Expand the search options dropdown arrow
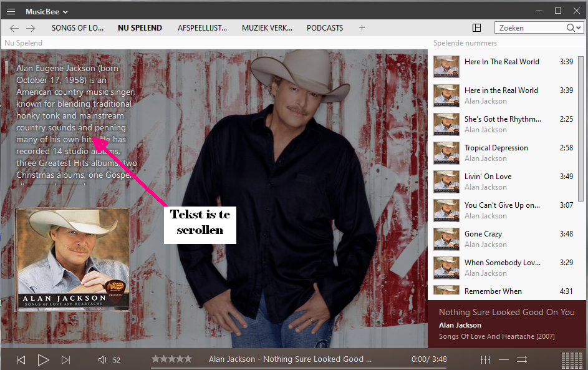The height and width of the screenshot is (370, 588). pyautogui.click(x=578, y=28)
